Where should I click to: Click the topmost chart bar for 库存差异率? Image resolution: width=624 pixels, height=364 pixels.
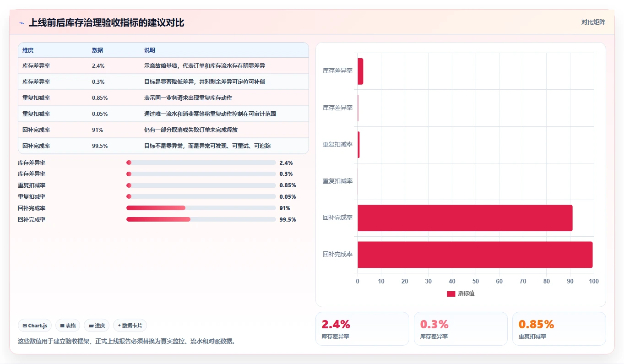[x=360, y=71]
